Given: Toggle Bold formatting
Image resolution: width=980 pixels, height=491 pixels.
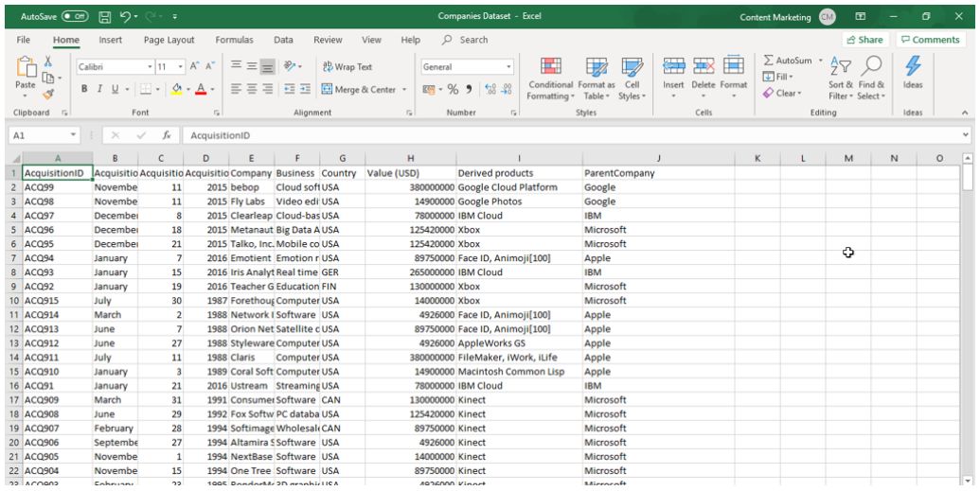Looking at the screenshot, I should [84, 89].
